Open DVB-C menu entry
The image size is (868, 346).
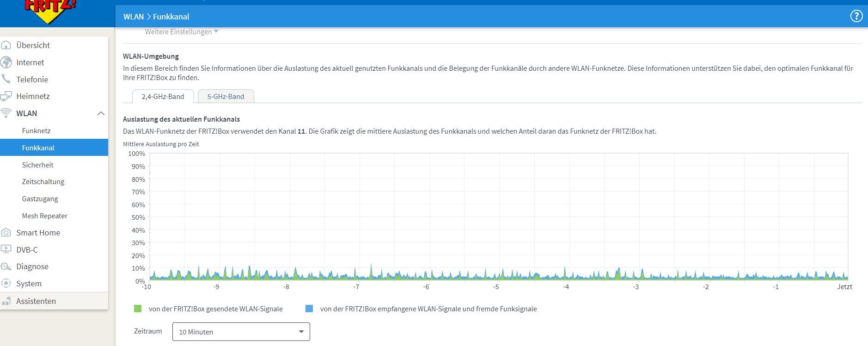27,249
